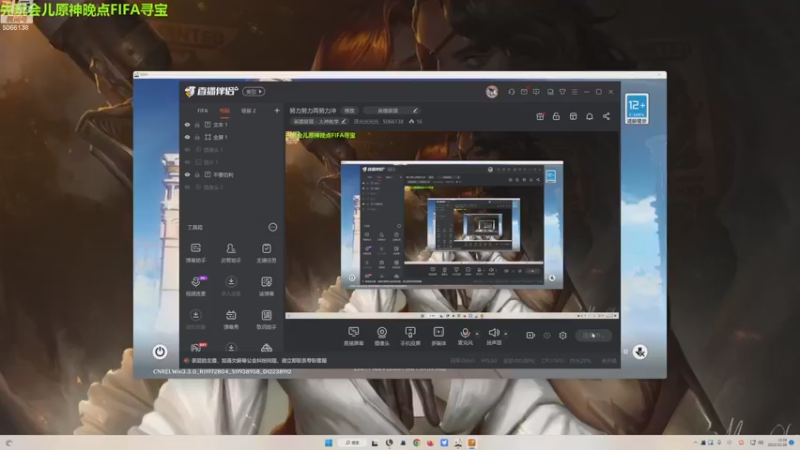The width and height of the screenshot is (800, 450).
Task: Open the mode switch pill beside the logo
Action: coord(254,92)
